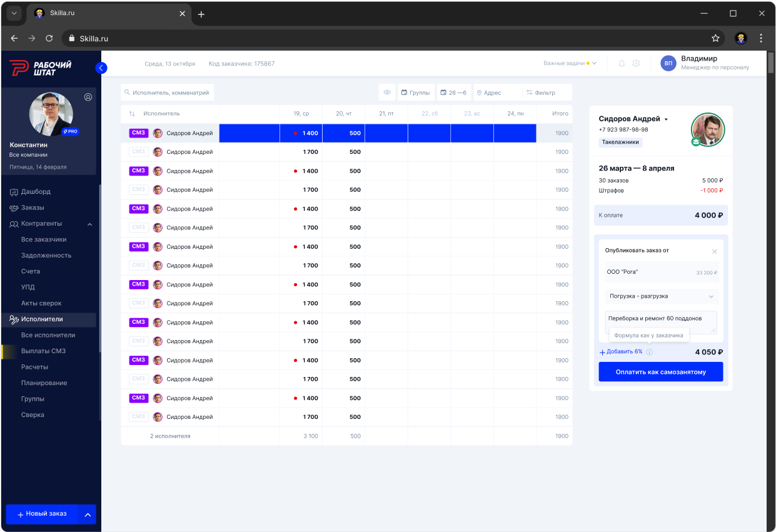Click the Оплатить как самозанятому button
The width and height of the screenshot is (776, 532).
[x=660, y=371]
